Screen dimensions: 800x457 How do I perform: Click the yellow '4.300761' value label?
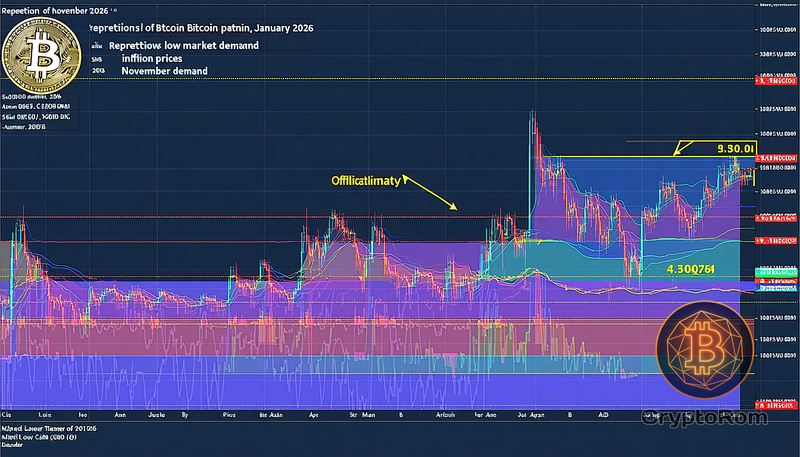coord(690,268)
